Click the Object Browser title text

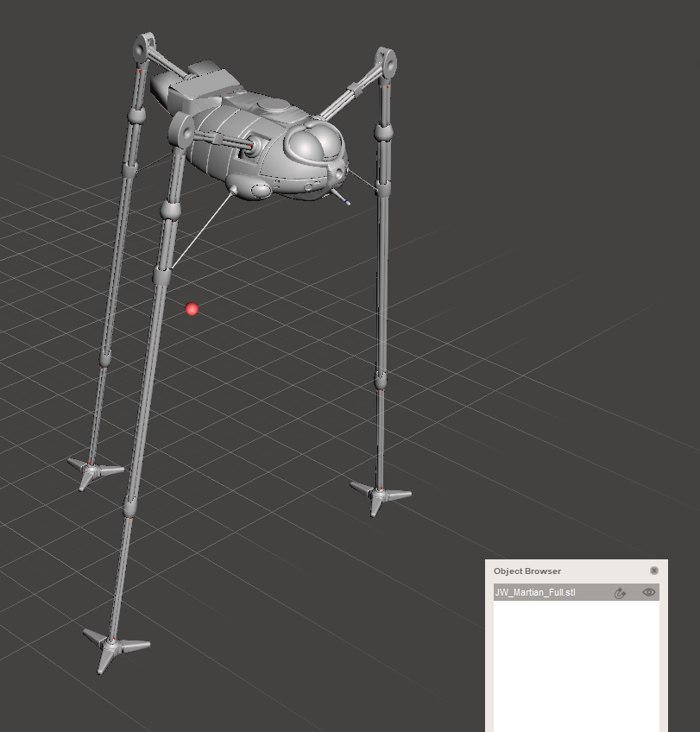(527, 571)
